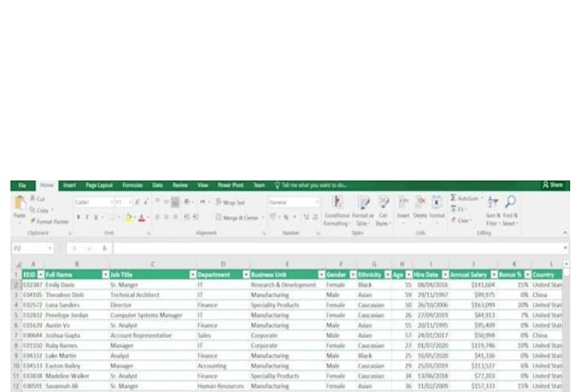Click the Select All corner triangle
Image resolution: width=581 pixels, height=392 pixels.
(18, 264)
